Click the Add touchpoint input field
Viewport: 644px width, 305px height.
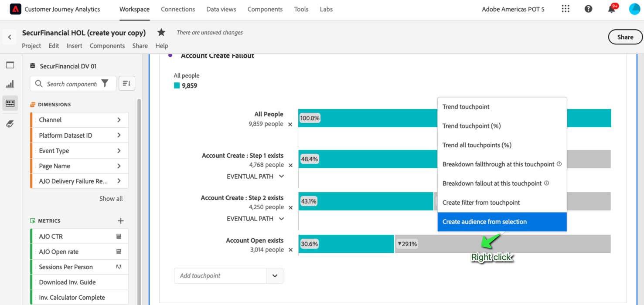[220, 276]
